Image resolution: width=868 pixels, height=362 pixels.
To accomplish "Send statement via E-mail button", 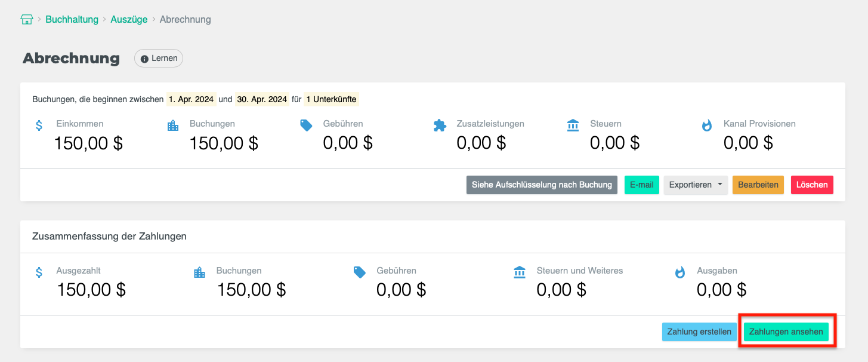I will click(x=641, y=185).
